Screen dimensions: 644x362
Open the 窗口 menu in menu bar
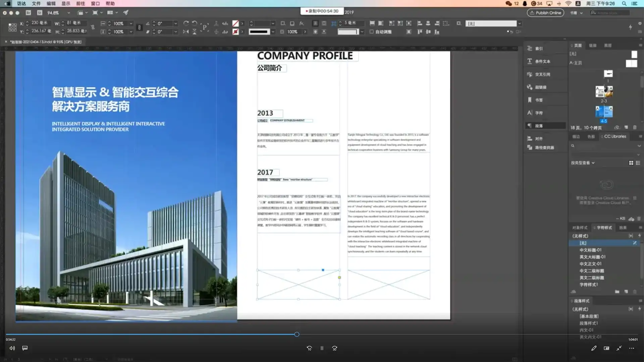[95, 4]
